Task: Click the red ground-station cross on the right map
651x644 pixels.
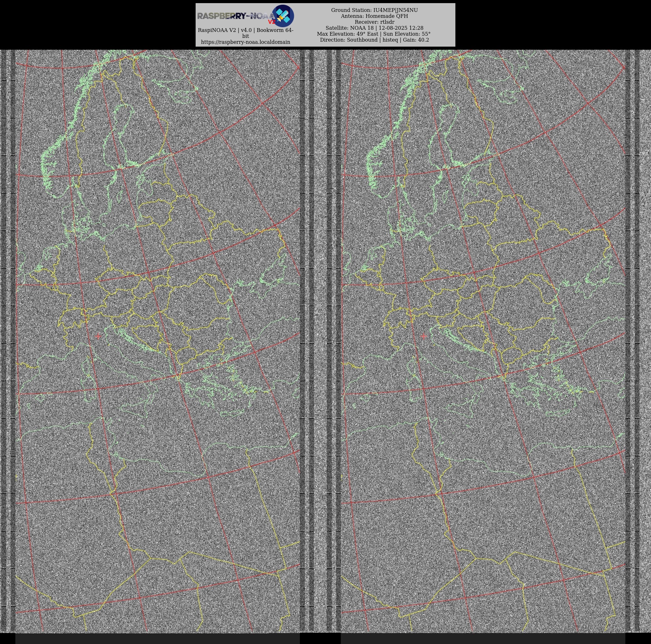Action: [x=423, y=336]
